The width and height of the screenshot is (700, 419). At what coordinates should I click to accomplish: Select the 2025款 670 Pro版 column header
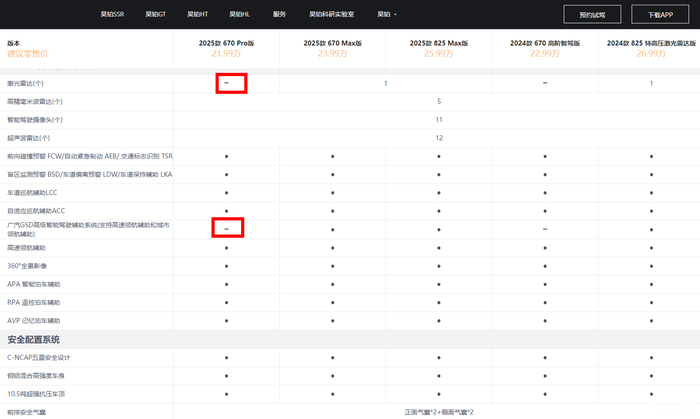(227, 44)
